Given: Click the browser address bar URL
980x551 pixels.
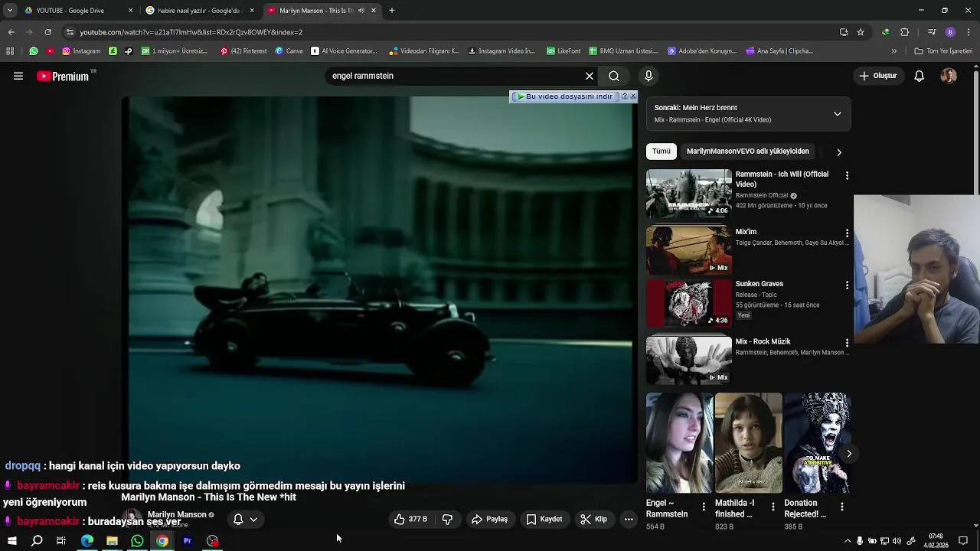Looking at the screenshot, I should tap(191, 32).
